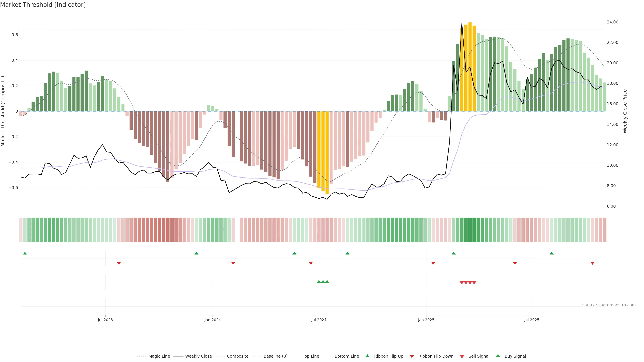
Task: Click the Jul 2025 x-axis label
Action: (531, 320)
